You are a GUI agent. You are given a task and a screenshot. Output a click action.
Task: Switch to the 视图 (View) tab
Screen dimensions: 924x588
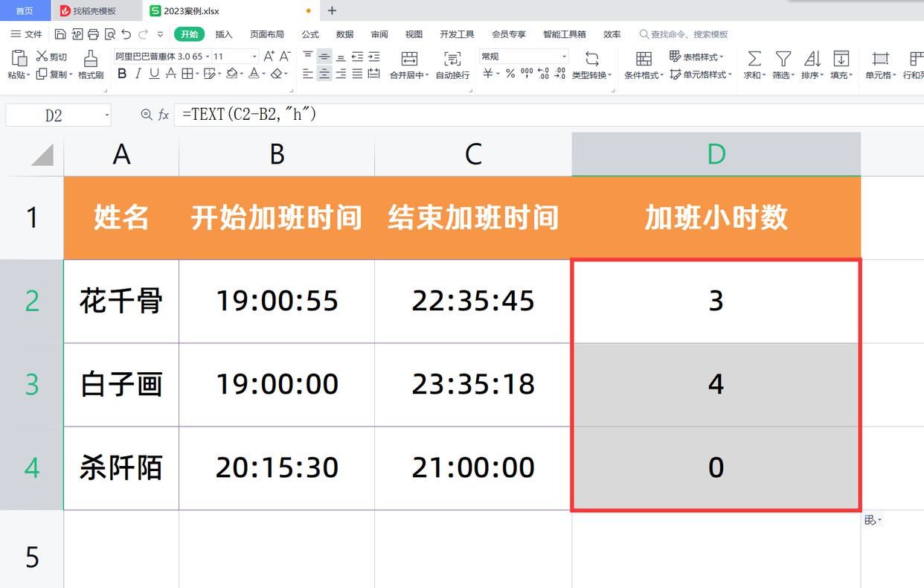(414, 34)
